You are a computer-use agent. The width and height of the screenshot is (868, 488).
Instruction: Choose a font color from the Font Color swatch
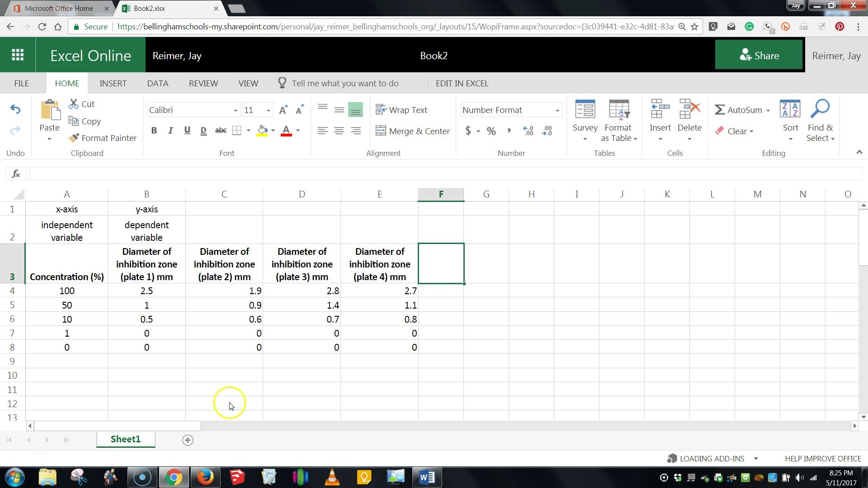coord(286,131)
